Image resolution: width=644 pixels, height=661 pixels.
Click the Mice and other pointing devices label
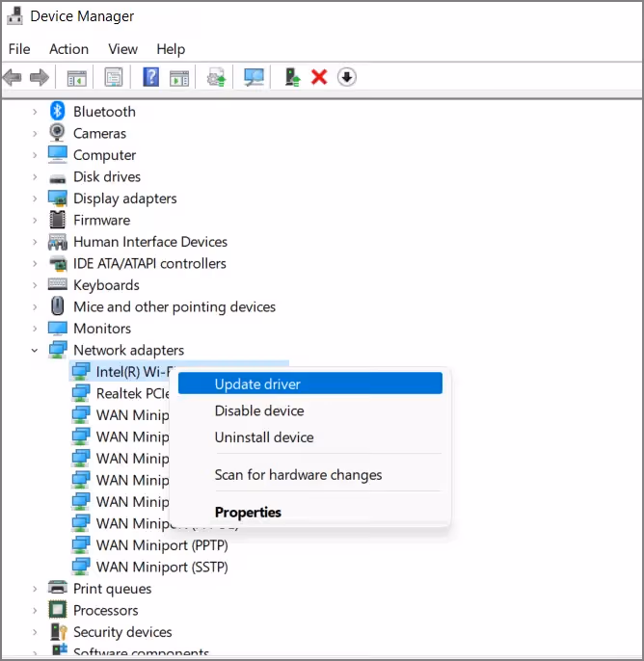[x=174, y=306]
